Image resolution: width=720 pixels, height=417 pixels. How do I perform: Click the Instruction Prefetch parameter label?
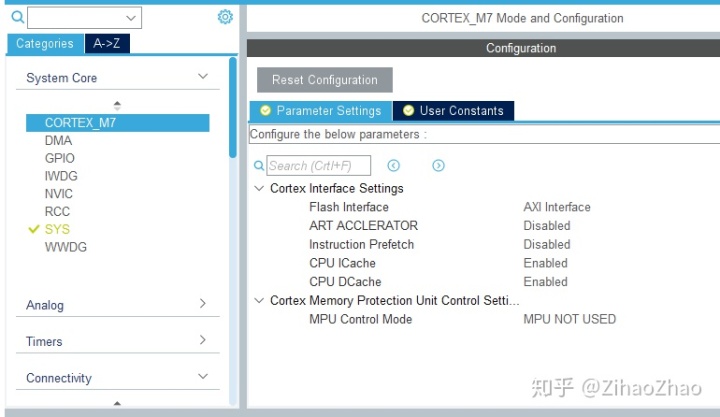(361, 244)
